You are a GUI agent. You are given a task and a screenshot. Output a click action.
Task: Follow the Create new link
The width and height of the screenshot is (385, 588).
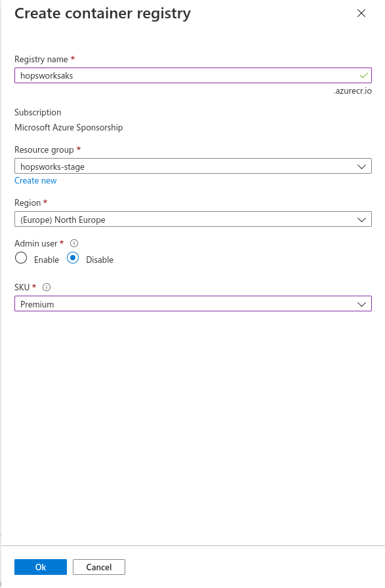pyautogui.click(x=35, y=180)
